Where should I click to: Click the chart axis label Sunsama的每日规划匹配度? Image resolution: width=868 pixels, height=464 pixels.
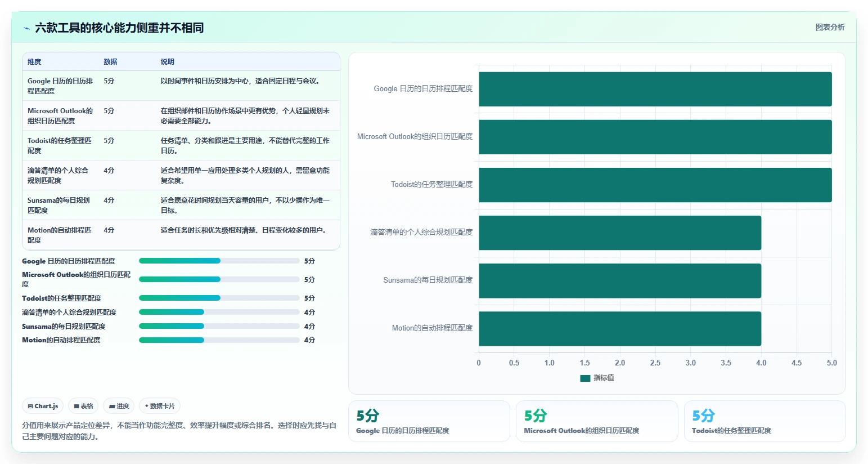(428, 280)
